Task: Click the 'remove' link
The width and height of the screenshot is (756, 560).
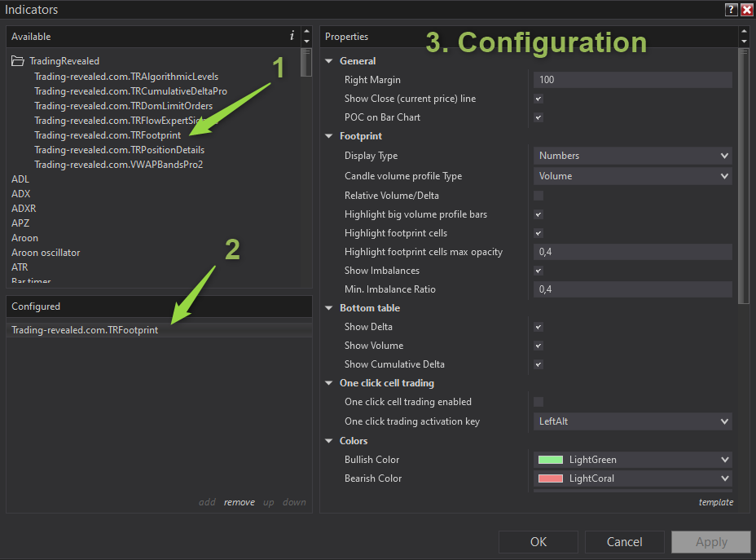Action: (240, 502)
